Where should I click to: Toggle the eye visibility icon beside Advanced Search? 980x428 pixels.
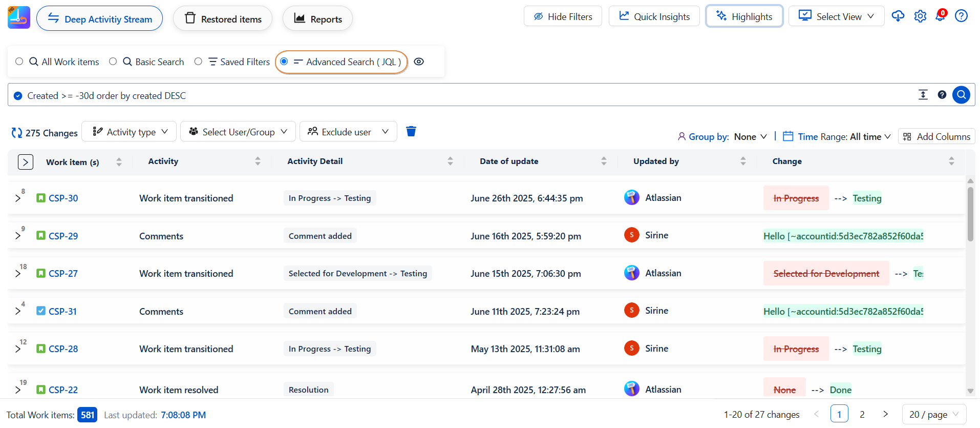pos(419,62)
